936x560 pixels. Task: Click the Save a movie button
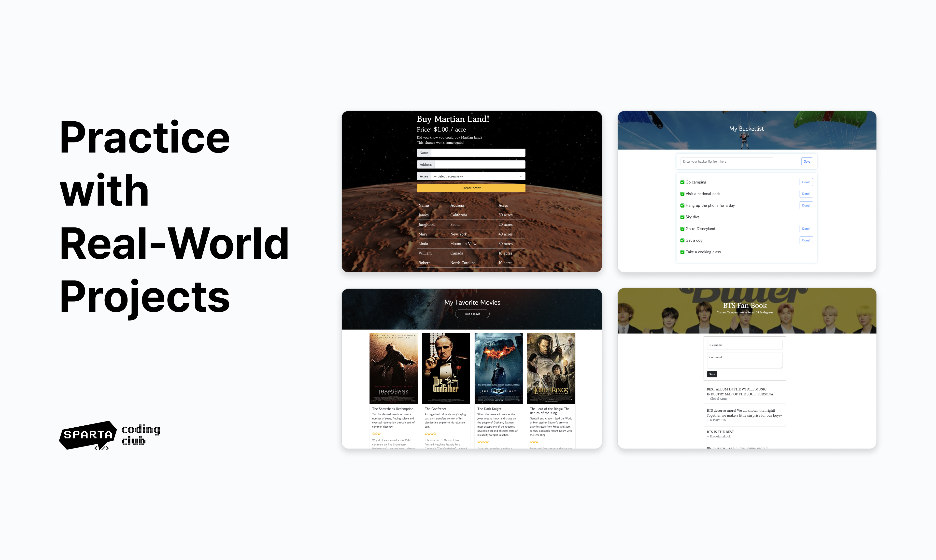pos(472,314)
